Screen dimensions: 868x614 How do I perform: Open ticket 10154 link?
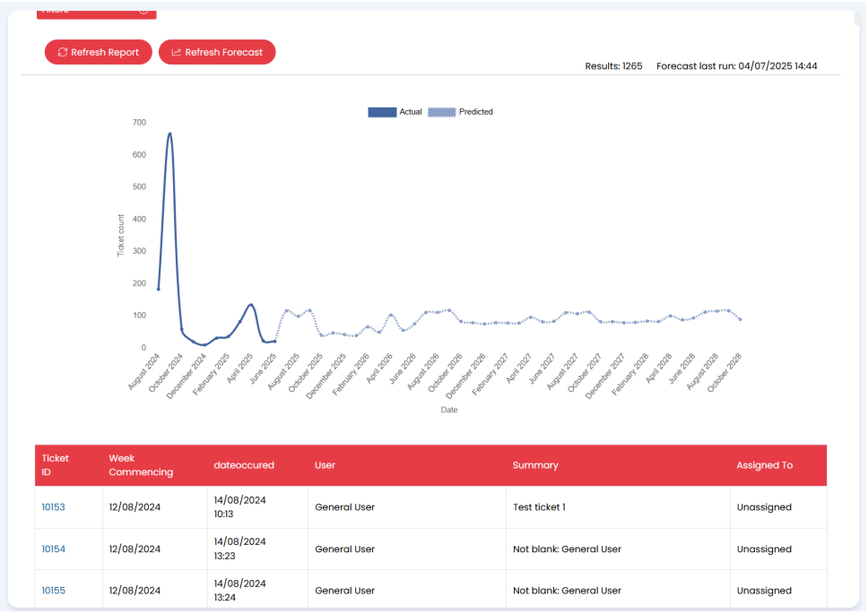coord(53,549)
